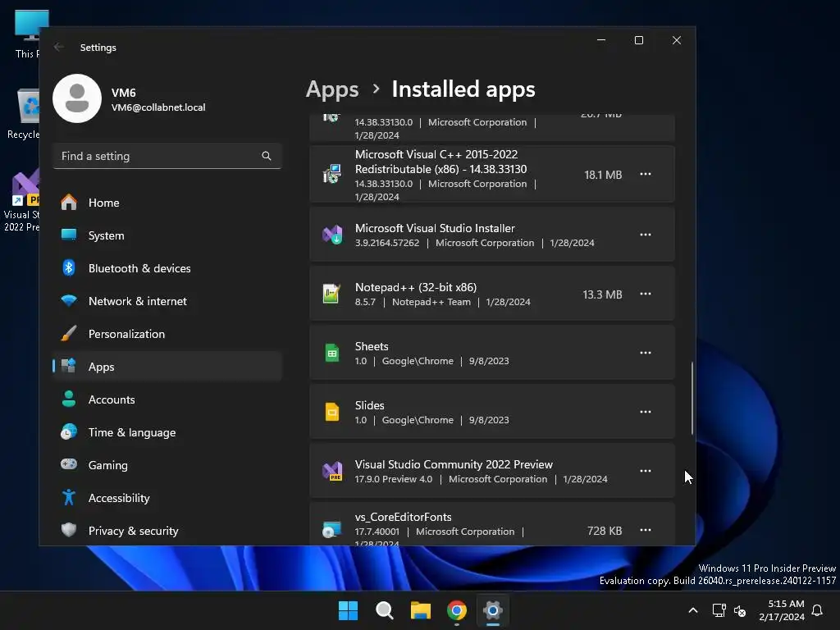This screenshot has width=840, height=630.
Task: Click the Visual C++ x86 Redistributable app icon
Action: [x=332, y=174]
